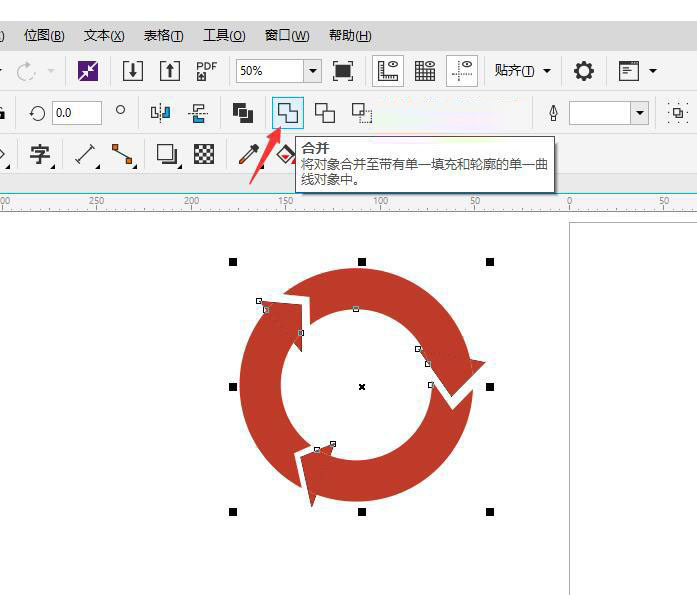The height and width of the screenshot is (595, 697).
Task: Click the combine objects icon
Action: click(243, 113)
